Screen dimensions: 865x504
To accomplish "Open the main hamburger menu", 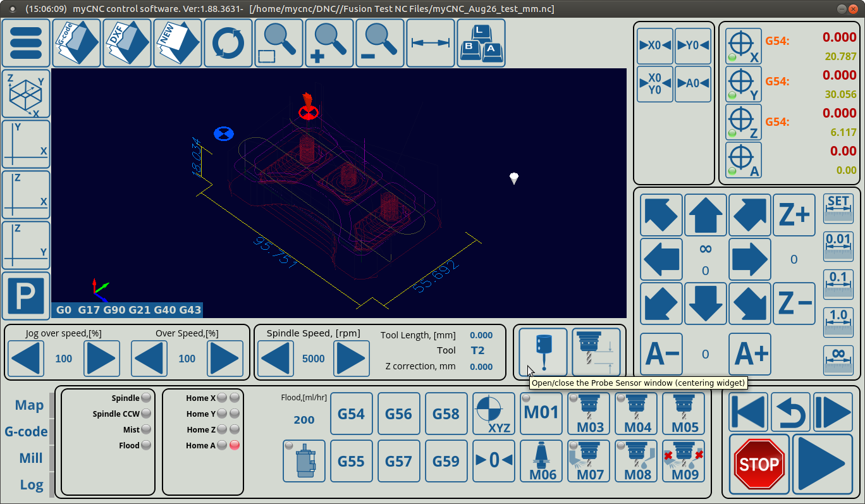I will [x=26, y=43].
